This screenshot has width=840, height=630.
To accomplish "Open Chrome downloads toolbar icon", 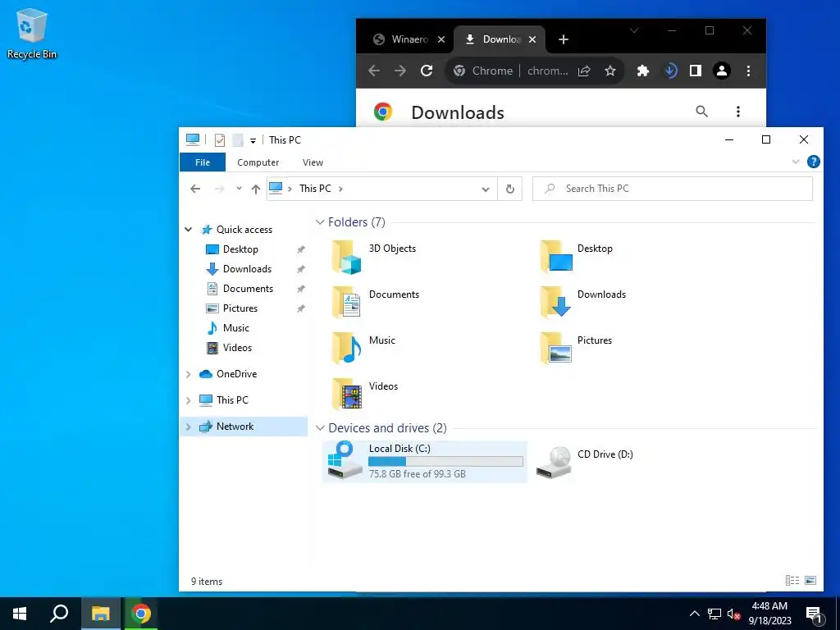I will [670, 71].
